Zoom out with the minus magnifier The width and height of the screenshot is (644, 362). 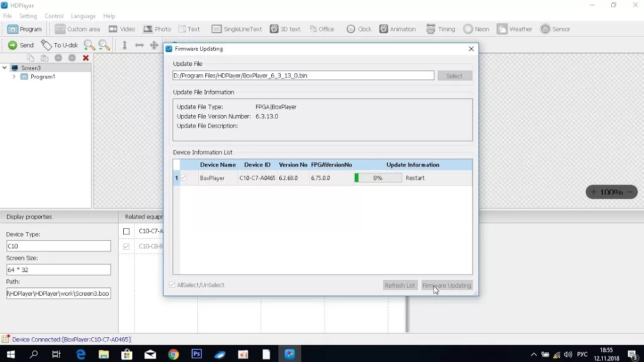pyautogui.click(x=104, y=45)
